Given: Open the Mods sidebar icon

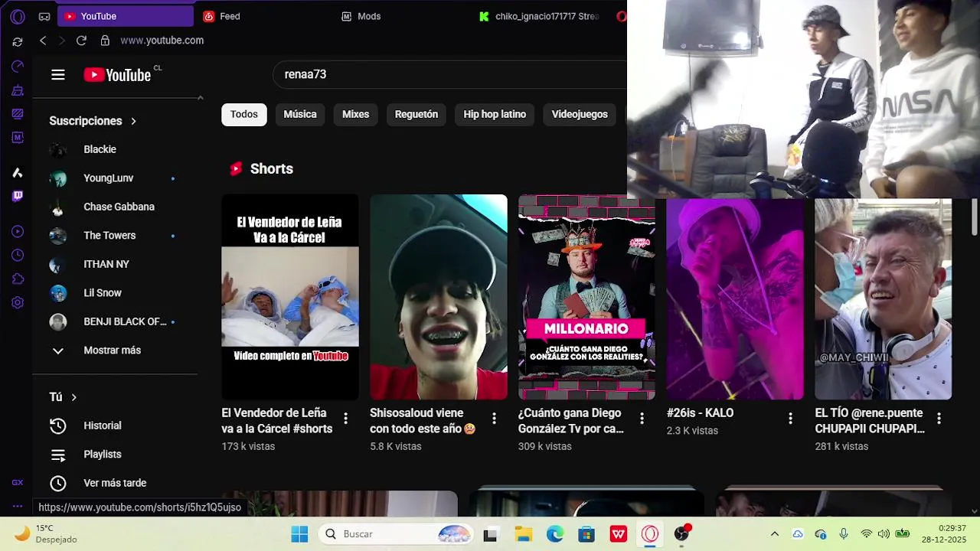Looking at the screenshot, I should (18, 138).
